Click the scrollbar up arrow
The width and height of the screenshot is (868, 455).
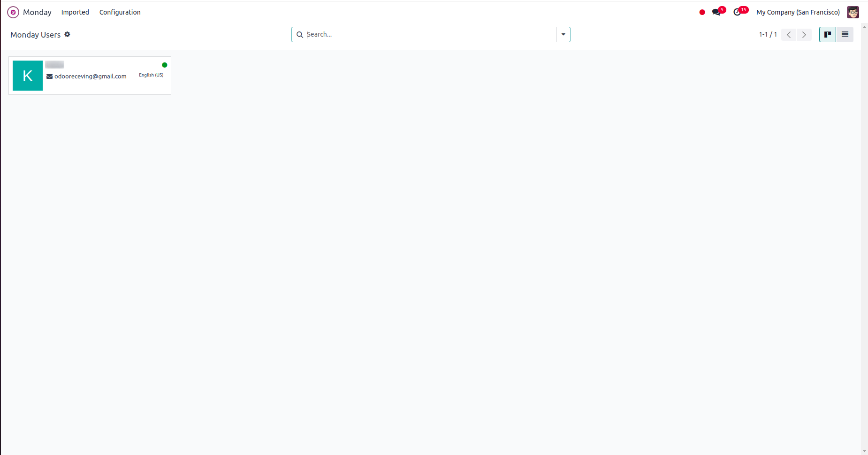[864, 27]
